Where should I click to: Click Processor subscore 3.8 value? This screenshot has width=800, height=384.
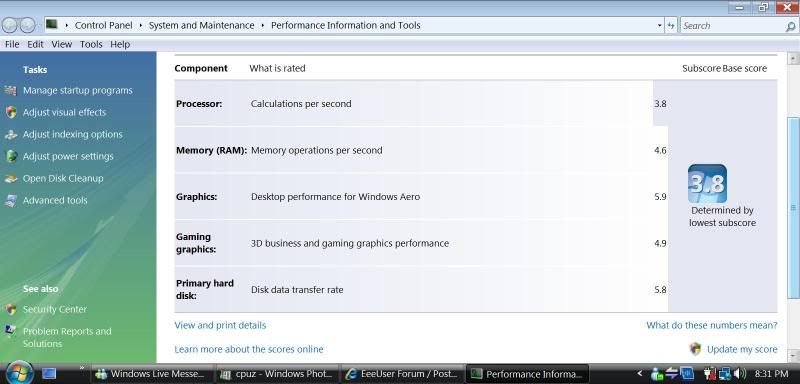tap(660, 104)
